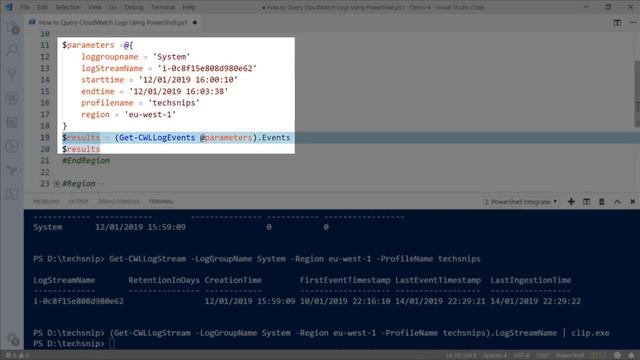Open the Extensions view in activity bar
Image resolution: width=640 pixels, height=360 pixels.
coord(12,122)
